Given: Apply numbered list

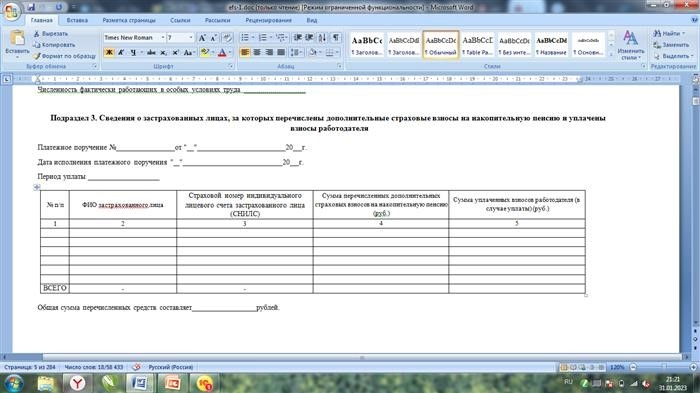Looking at the screenshot, I should pos(262,38).
